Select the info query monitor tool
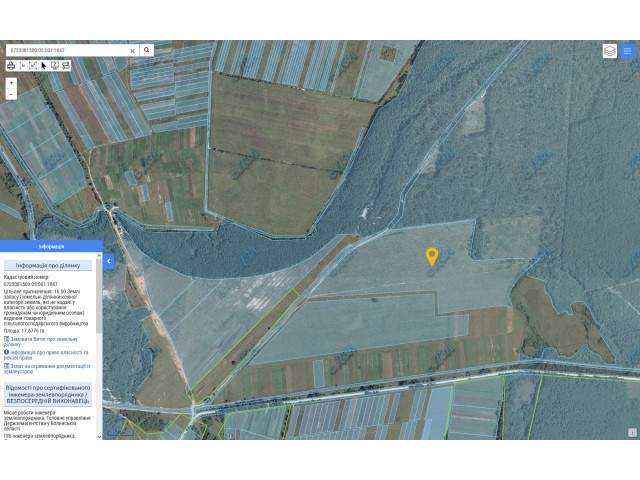Viewport: 640px width, 480px height. [x=55, y=66]
